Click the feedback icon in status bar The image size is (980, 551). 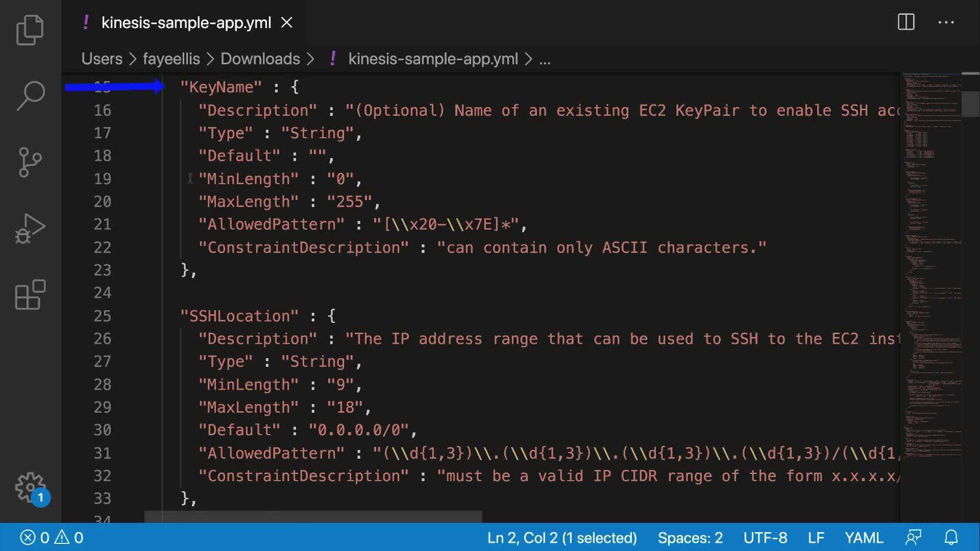913,537
